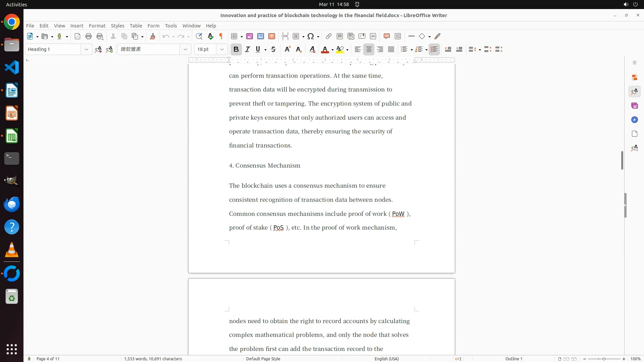Open the sidebar Navigator compass icon

(634, 120)
